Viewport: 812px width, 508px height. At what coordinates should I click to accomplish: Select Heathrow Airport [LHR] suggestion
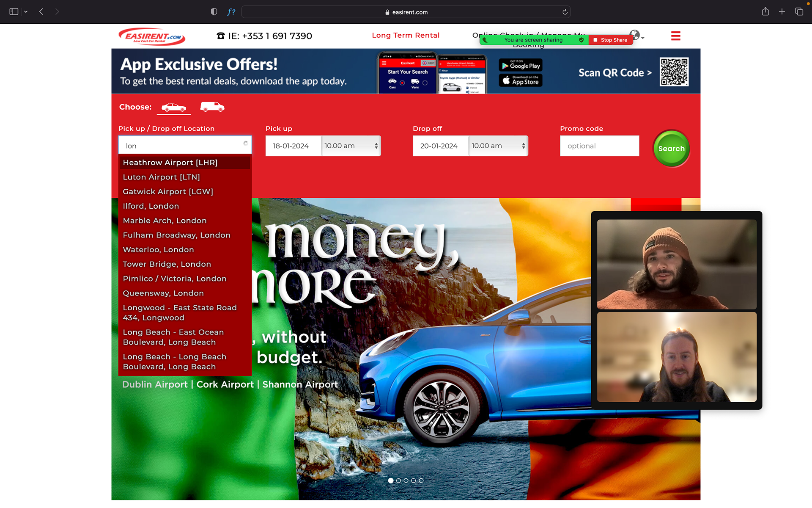point(185,163)
